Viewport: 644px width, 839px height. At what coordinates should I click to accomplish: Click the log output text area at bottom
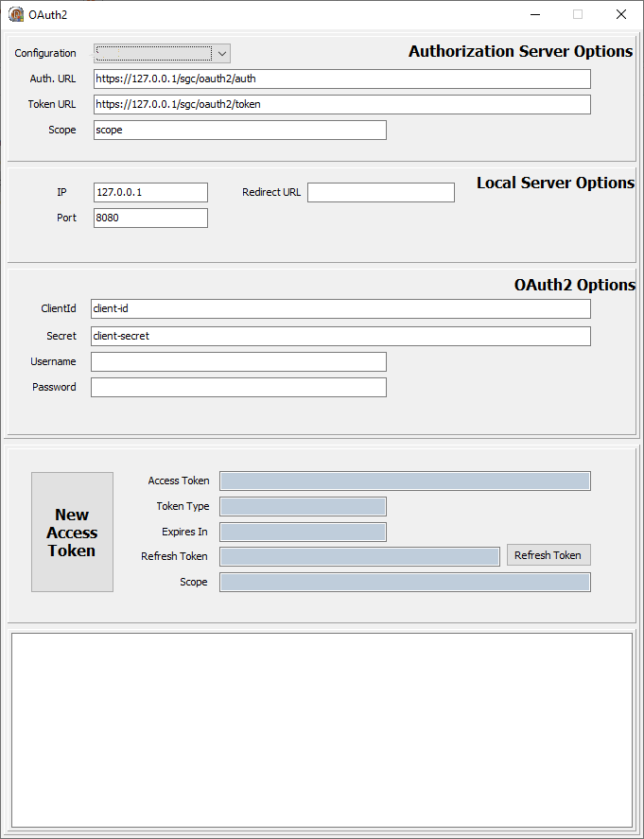322,729
